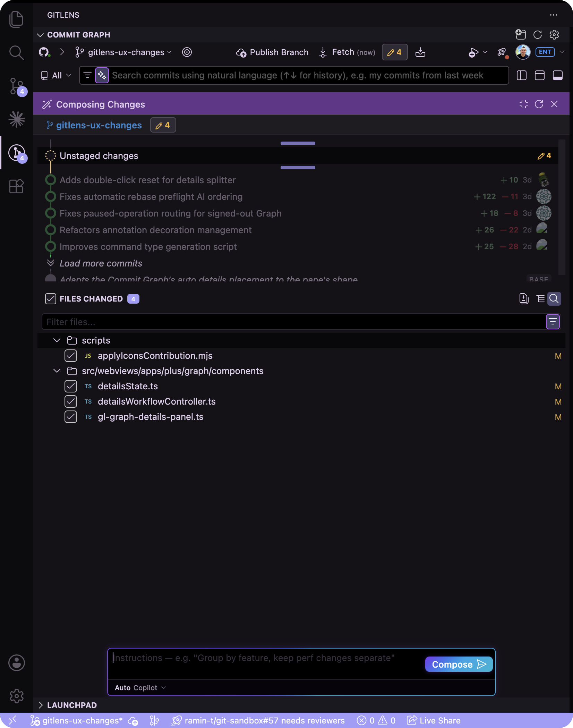Click the Fetch icon in graph toolbar
573x728 pixels.
(323, 52)
